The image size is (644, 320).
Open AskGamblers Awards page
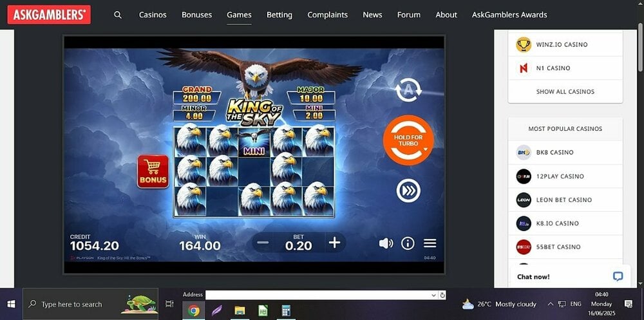[x=509, y=15]
